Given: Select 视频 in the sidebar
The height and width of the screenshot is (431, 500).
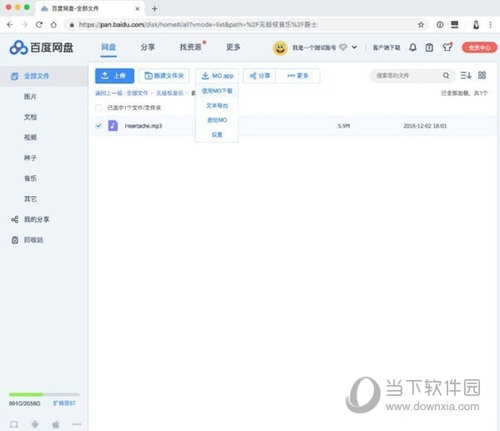Looking at the screenshot, I should coord(30,137).
